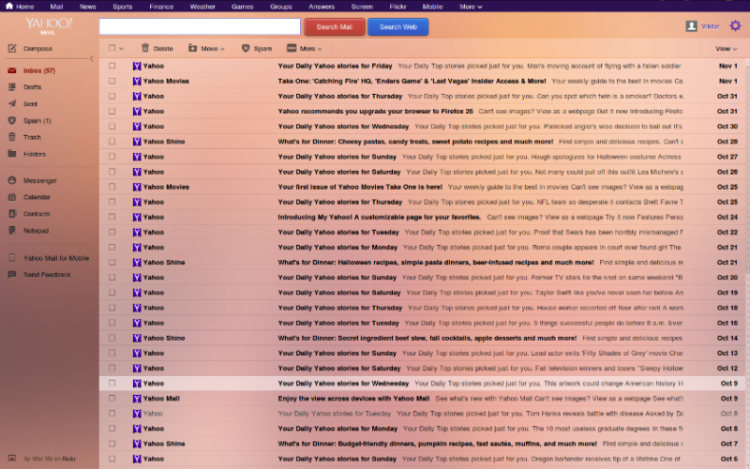Open the Mail tab in top bar
Image resolution: width=750 pixels, height=469 pixels.
[x=56, y=7]
